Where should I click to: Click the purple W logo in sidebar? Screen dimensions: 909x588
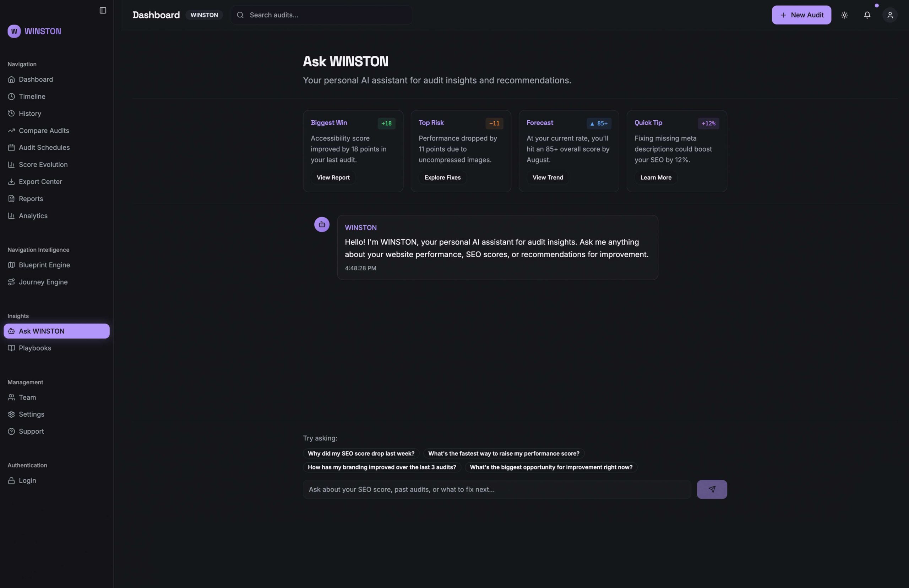14,31
